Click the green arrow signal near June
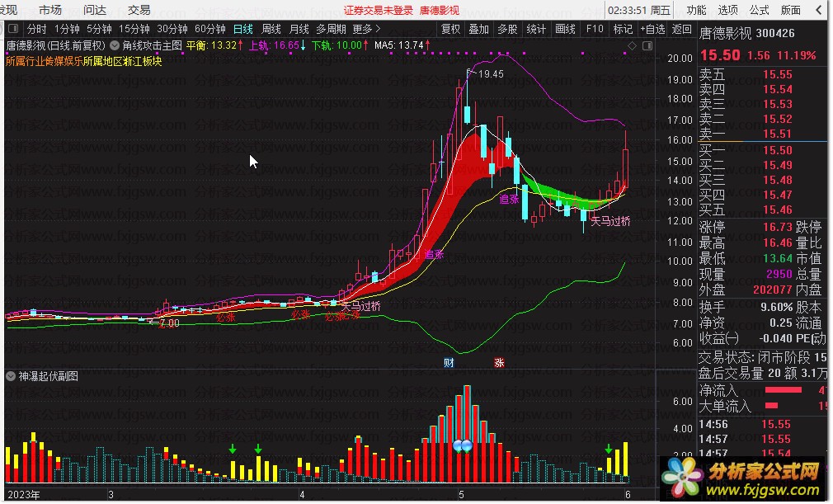 tap(609, 450)
